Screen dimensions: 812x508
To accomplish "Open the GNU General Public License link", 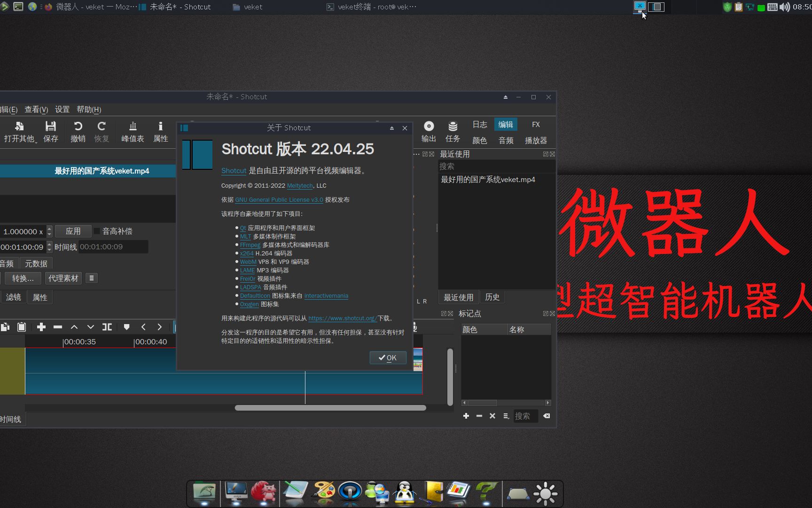I will tap(279, 200).
